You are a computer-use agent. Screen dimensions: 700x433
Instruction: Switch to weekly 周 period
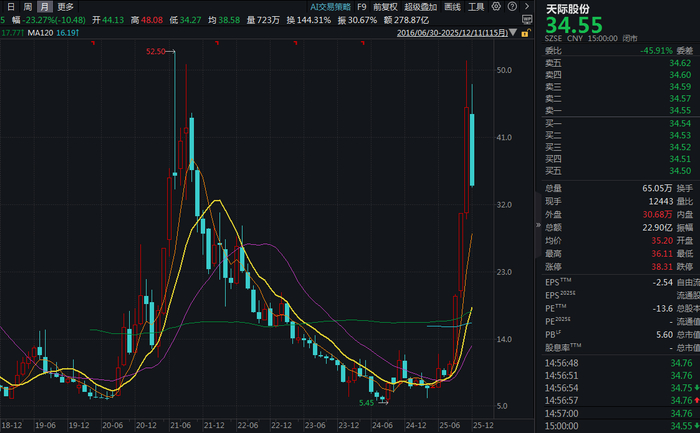pyautogui.click(x=28, y=7)
